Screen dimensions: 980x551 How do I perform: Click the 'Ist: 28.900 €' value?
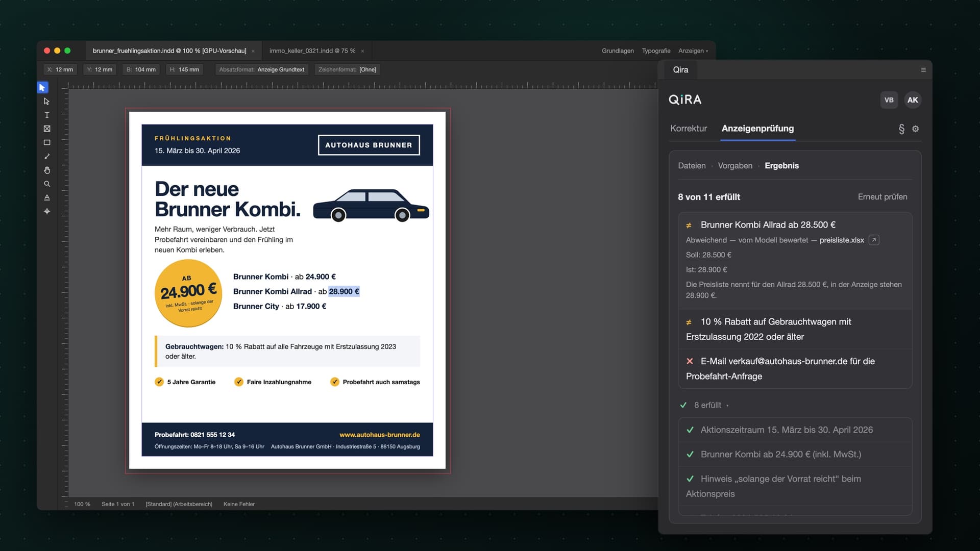point(706,270)
